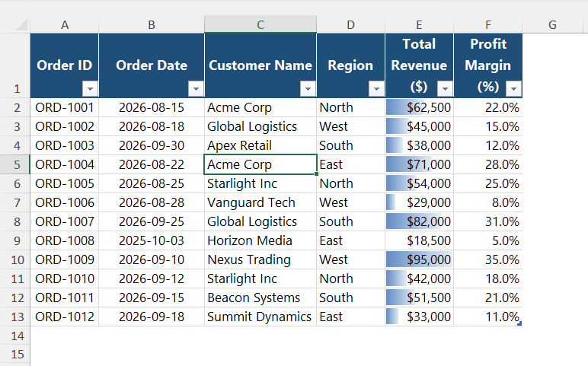Click the Vanguard Tech cell
This screenshot has height=366, width=588.
260,202
